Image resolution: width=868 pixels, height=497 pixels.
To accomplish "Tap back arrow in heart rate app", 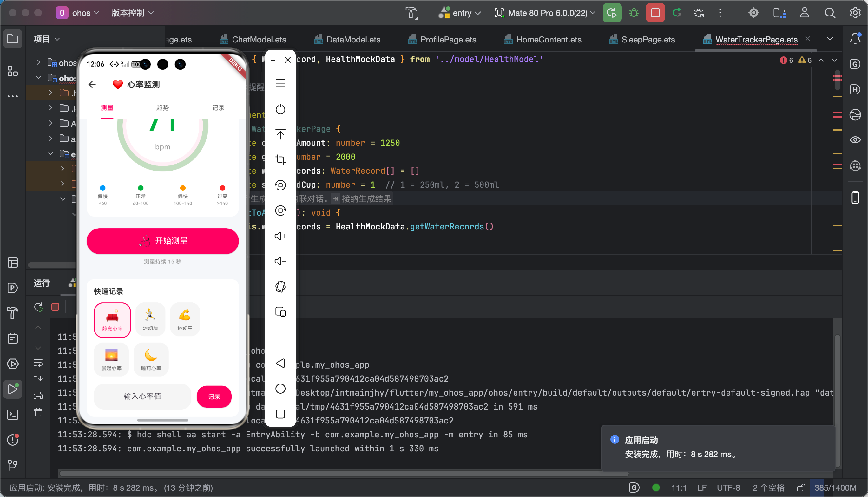I will [92, 84].
